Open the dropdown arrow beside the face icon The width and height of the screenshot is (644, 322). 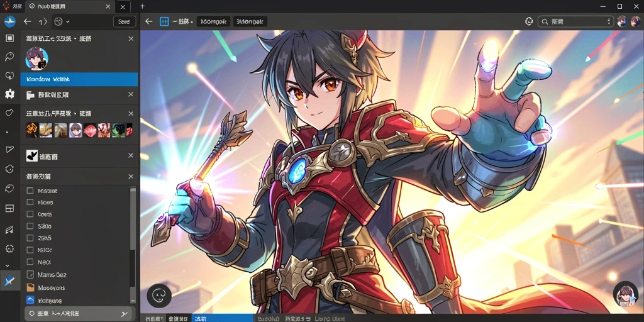pos(68,22)
